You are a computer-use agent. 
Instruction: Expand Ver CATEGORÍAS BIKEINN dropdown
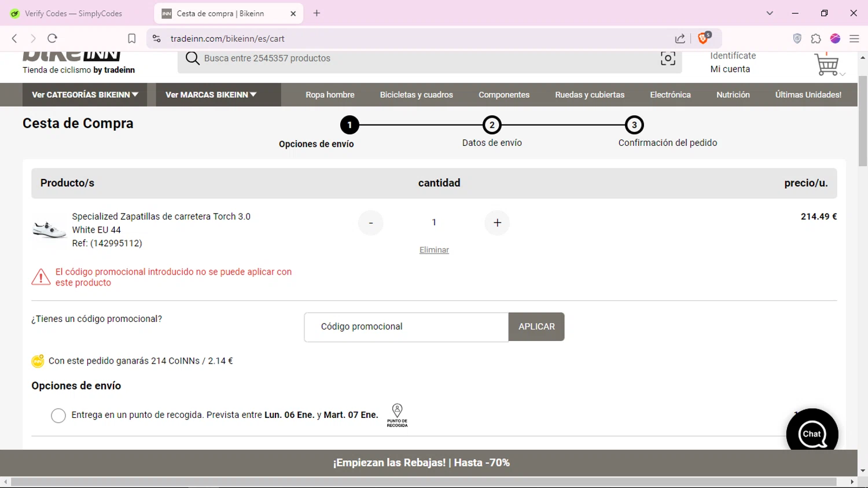coord(84,95)
